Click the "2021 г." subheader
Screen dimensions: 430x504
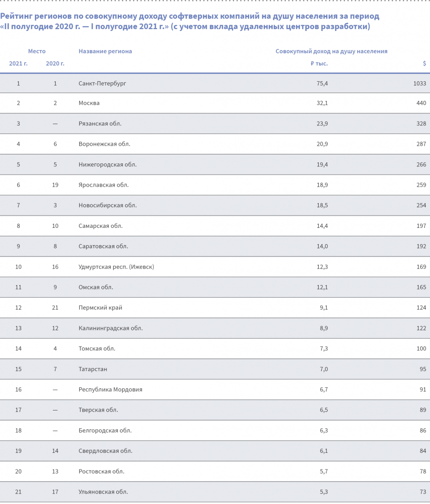[18, 63]
